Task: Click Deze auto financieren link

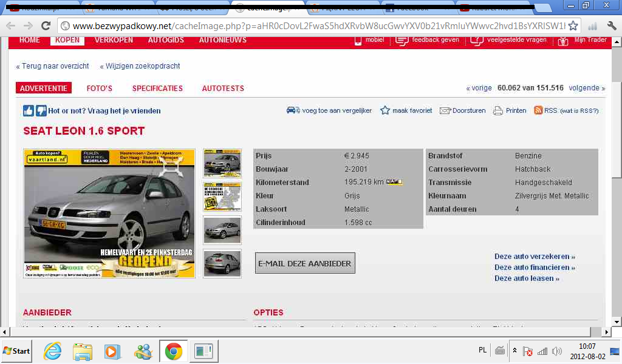Action: tap(535, 268)
